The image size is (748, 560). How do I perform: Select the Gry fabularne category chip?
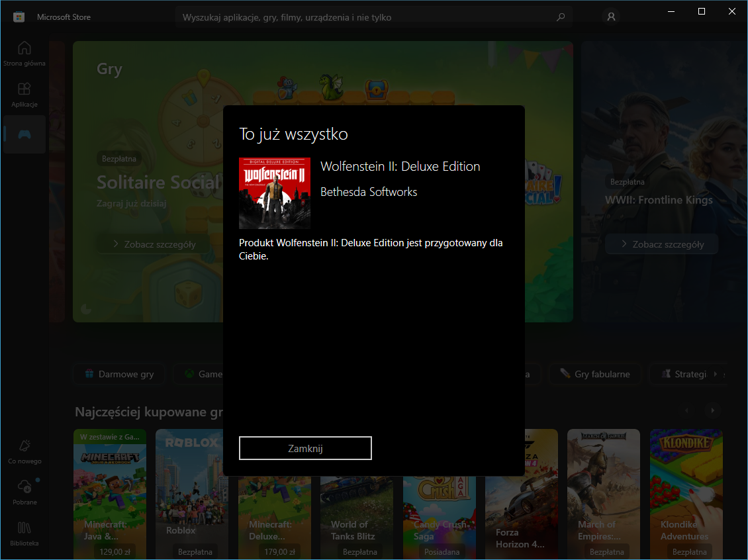tap(595, 374)
